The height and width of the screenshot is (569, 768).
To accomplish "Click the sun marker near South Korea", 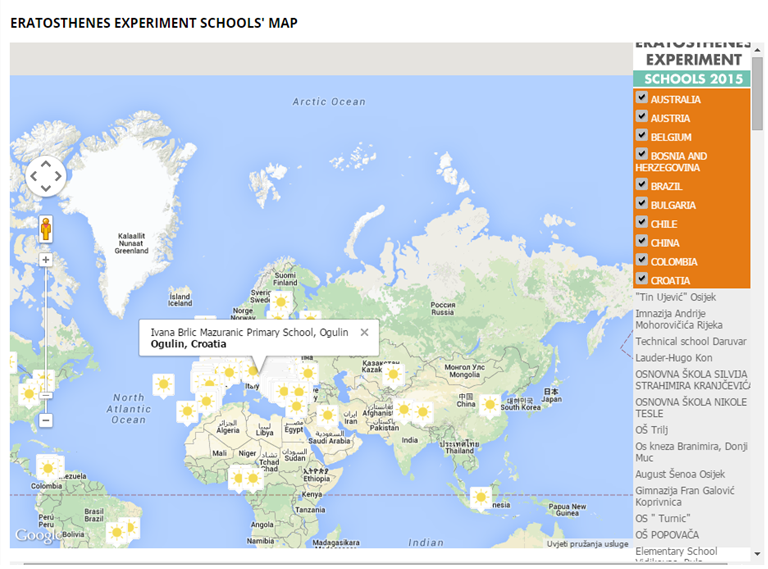I will coord(490,405).
